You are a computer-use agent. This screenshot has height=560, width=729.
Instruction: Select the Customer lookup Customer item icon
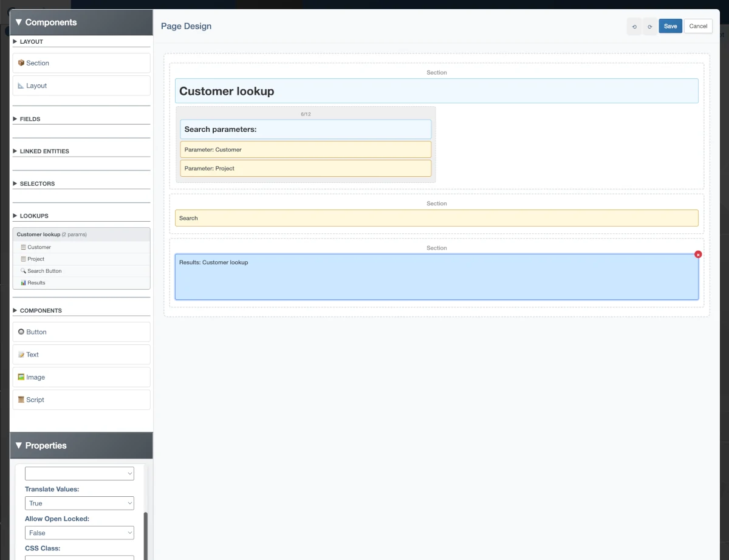pyautogui.click(x=22, y=247)
